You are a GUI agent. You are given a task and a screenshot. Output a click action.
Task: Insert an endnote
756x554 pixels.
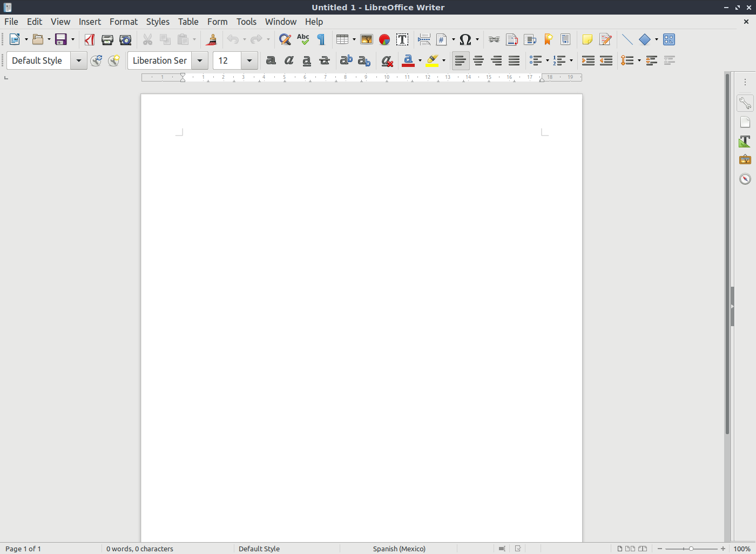530,39
